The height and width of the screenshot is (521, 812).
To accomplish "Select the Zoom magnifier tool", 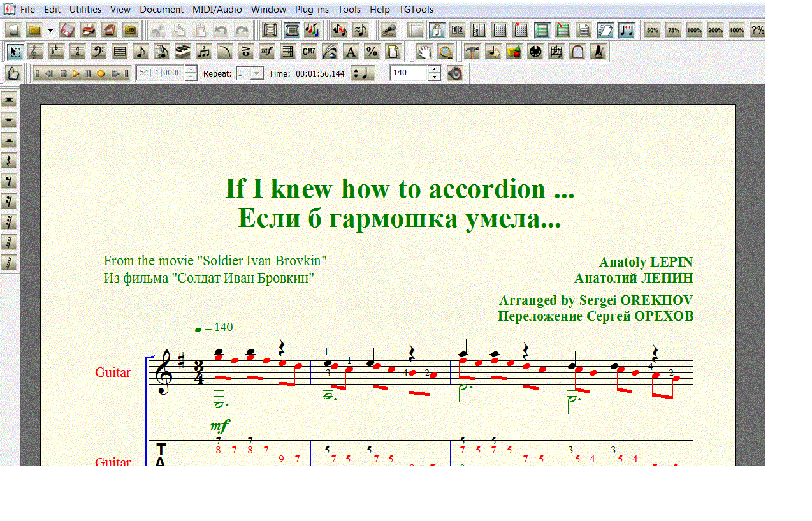I will pos(445,52).
